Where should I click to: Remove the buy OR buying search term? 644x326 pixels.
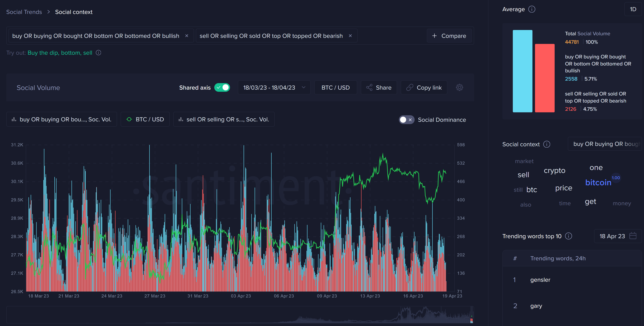(x=187, y=36)
